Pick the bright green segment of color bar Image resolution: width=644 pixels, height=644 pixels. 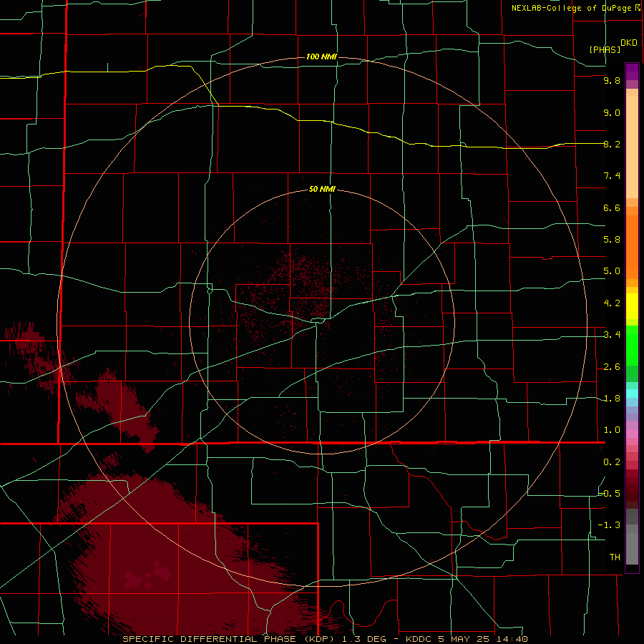tap(632, 345)
